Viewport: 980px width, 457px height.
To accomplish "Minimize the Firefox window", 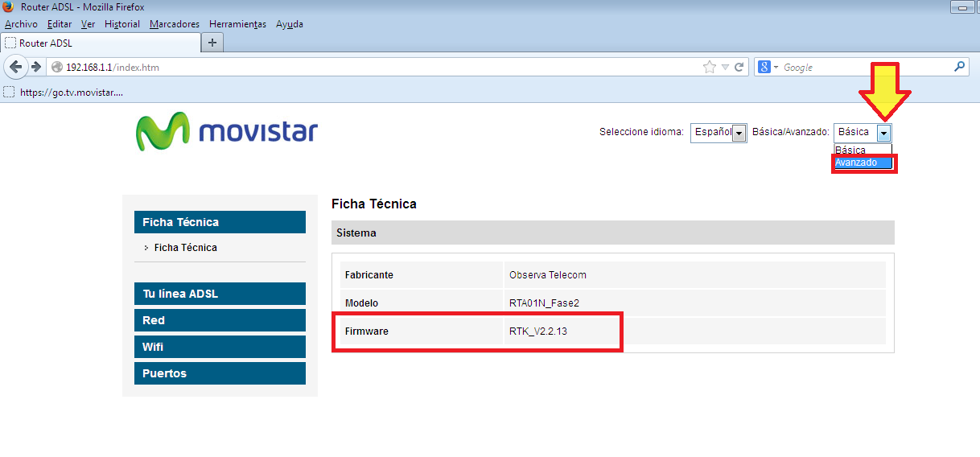I will (x=961, y=7).
